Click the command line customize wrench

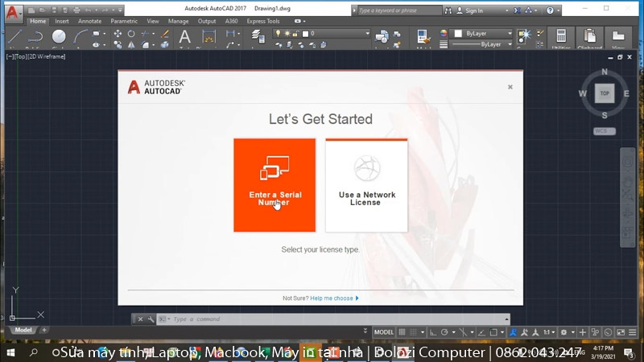[150, 319]
